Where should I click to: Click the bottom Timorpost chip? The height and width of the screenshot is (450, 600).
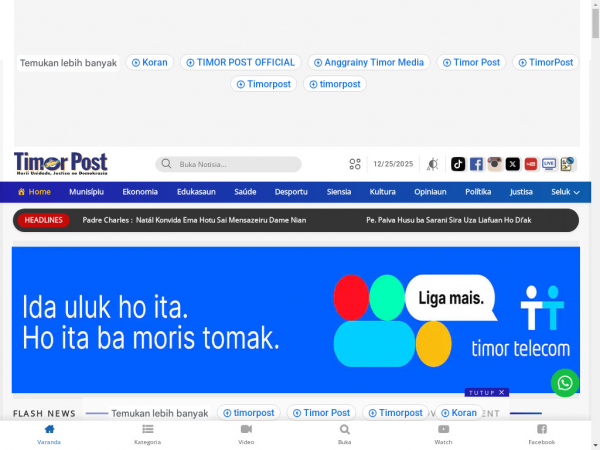pyautogui.click(x=395, y=413)
